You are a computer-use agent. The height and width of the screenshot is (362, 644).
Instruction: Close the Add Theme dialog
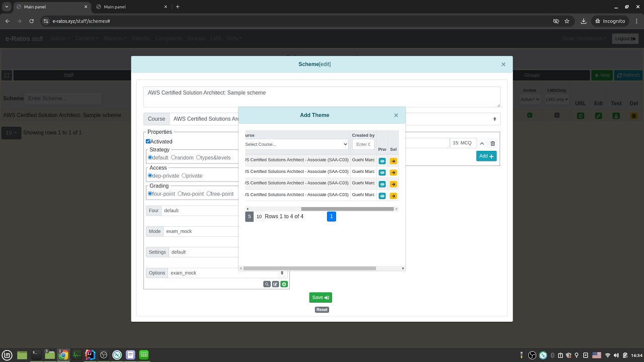click(x=396, y=115)
